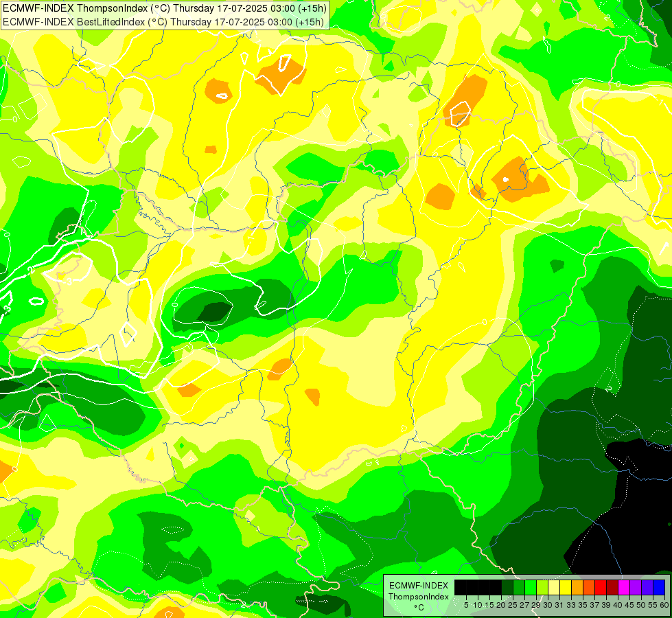
Task: Click the legend's ECMWF-INDEX label
Action: point(419,586)
